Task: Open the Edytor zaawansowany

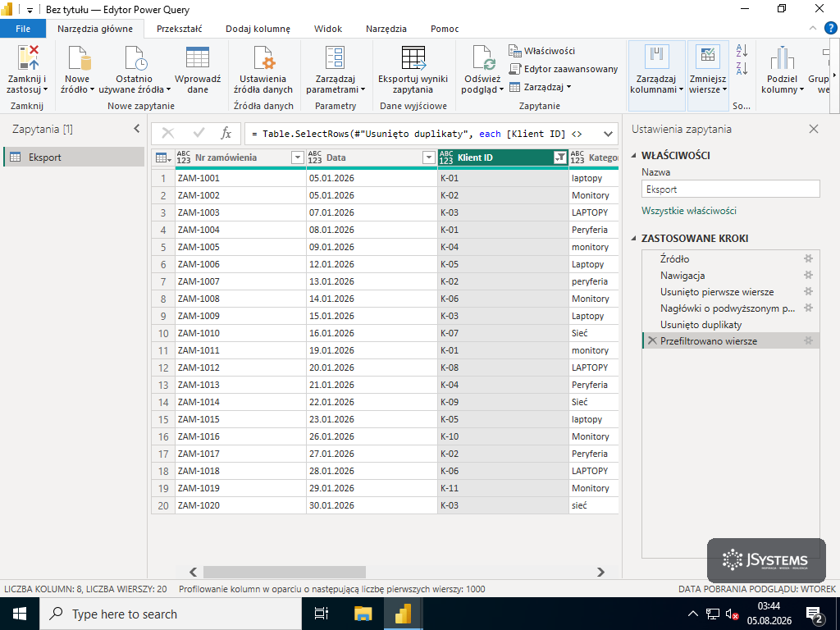Action: pos(563,69)
